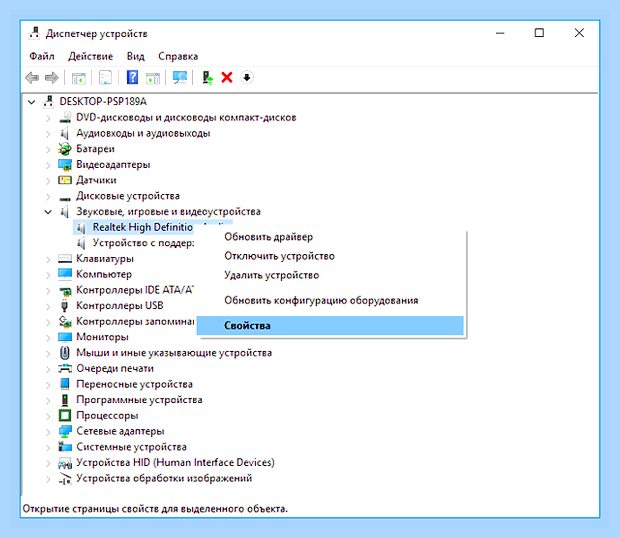Open the Справка menu
Image resolution: width=620 pixels, height=538 pixels.
coord(178,56)
